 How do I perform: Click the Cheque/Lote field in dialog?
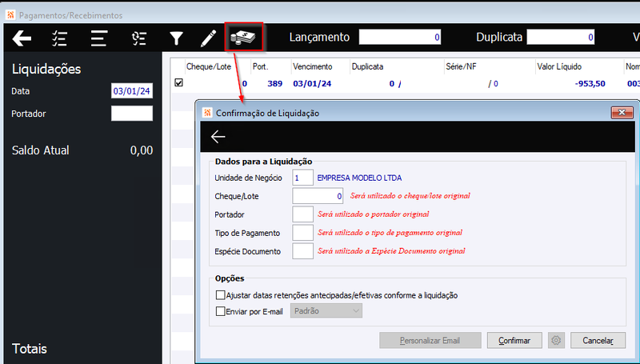click(x=318, y=196)
